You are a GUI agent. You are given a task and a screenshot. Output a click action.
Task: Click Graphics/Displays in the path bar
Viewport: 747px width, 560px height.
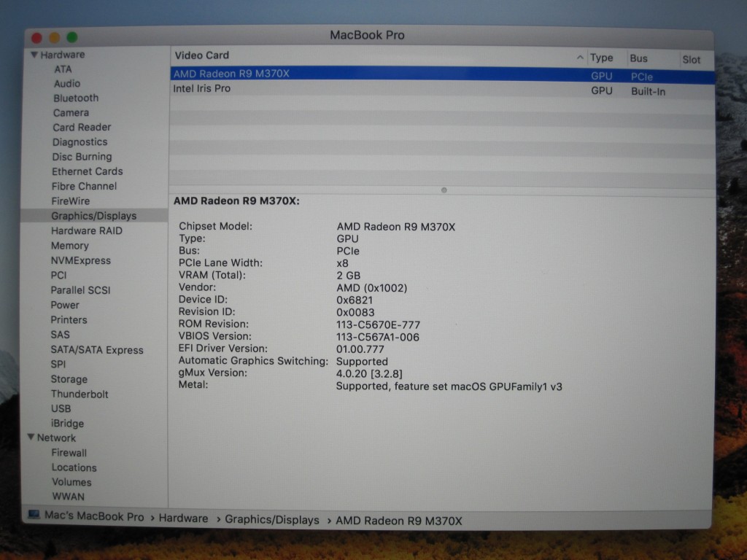pos(272,519)
